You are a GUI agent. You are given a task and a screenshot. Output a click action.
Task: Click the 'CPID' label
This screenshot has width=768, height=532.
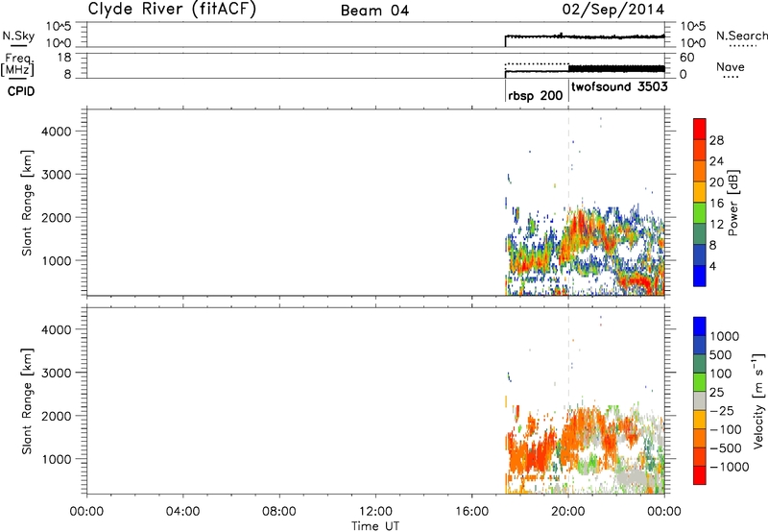(x=21, y=91)
